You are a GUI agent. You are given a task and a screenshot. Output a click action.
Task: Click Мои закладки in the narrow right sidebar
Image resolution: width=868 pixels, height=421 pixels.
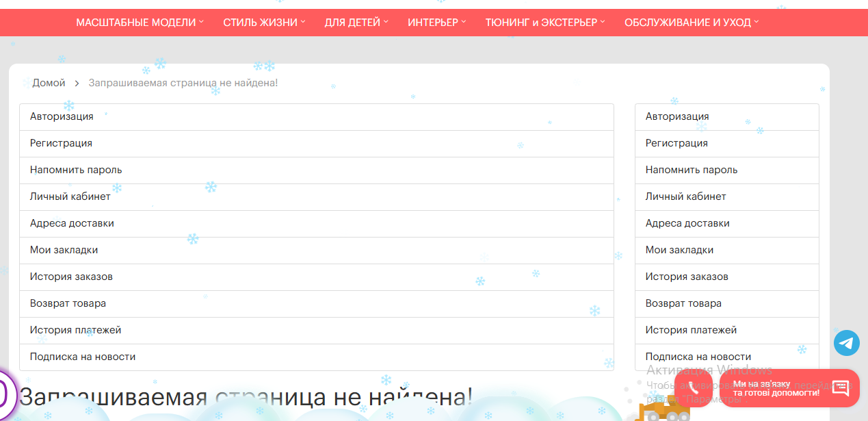pyautogui.click(x=727, y=251)
